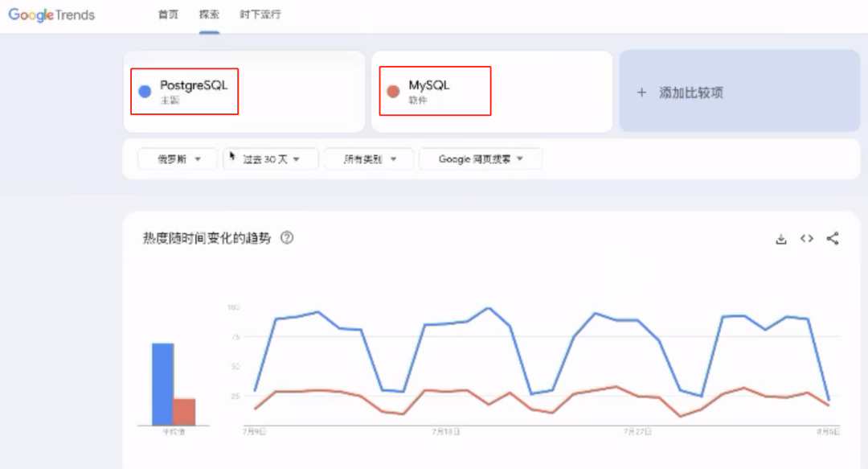Click the help icon next to 热度随时间变化的趋势

click(x=287, y=238)
